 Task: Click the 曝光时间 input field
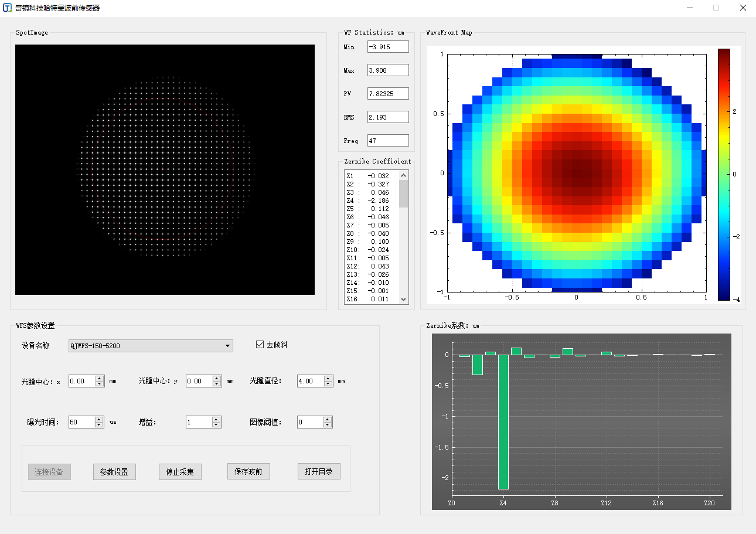pyautogui.click(x=82, y=422)
